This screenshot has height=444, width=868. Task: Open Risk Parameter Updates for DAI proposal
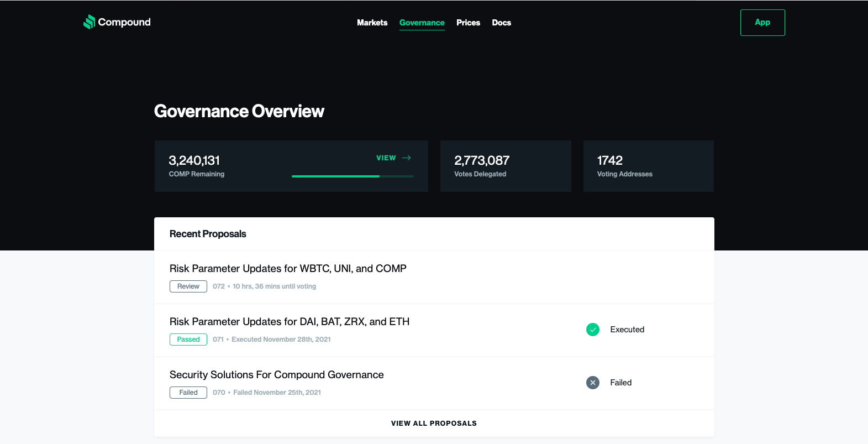click(290, 322)
